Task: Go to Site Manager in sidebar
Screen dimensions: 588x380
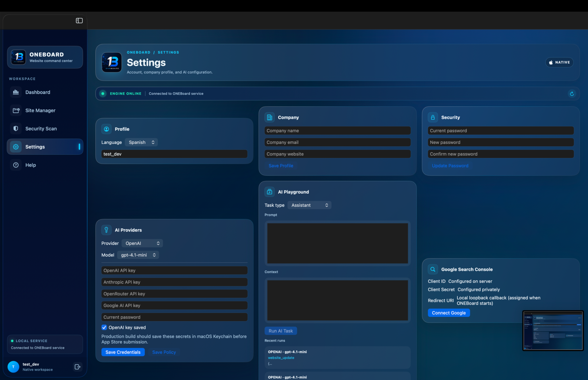Action: pyautogui.click(x=45, y=110)
